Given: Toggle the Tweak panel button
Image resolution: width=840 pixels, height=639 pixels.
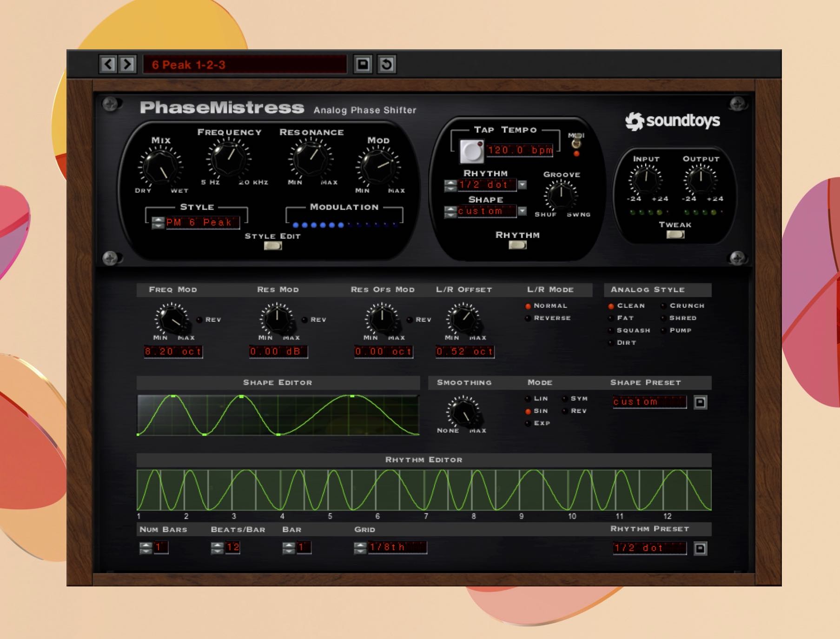Looking at the screenshot, I should [x=675, y=235].
